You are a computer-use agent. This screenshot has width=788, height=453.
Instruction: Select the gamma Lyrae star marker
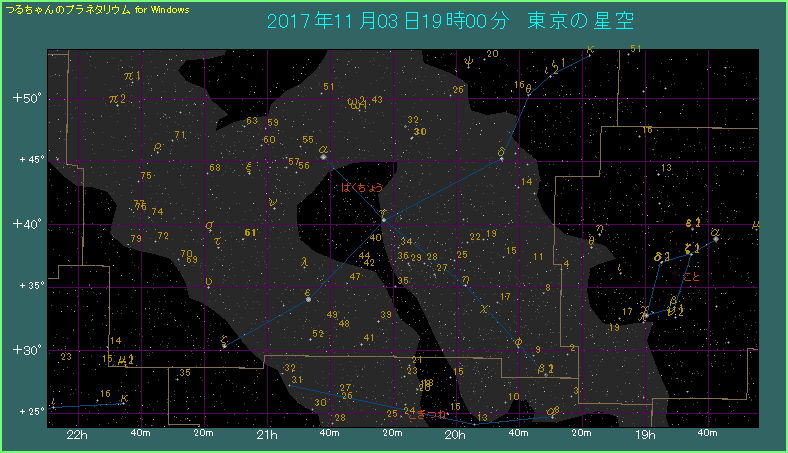click(646, 315)
